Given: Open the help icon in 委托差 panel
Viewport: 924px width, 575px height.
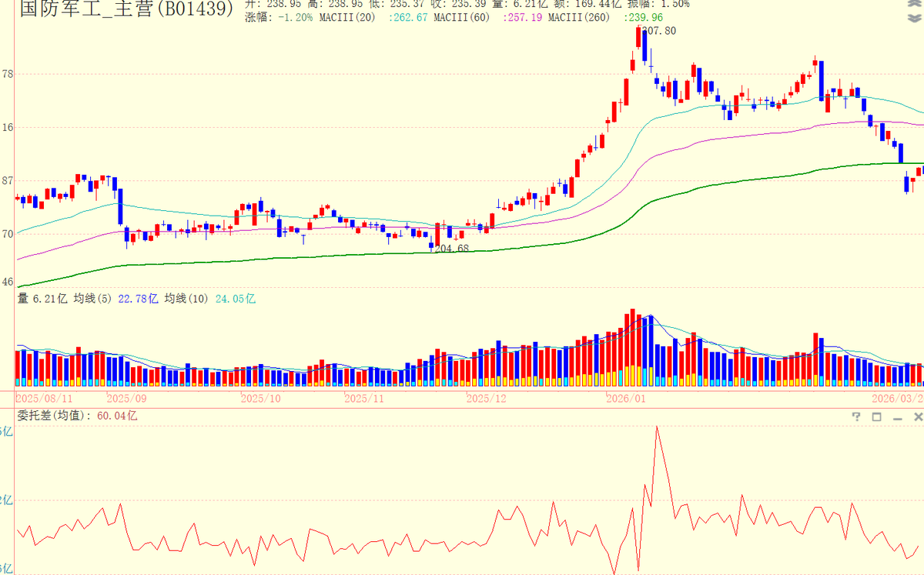Looking at the screenshot, I should pyautogui.click(x=855, y=416).
